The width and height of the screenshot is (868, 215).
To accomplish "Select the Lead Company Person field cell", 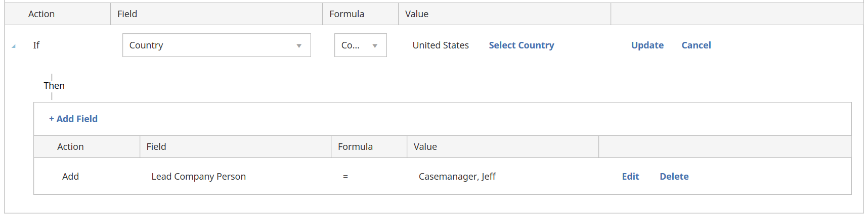I will [198, 177].
